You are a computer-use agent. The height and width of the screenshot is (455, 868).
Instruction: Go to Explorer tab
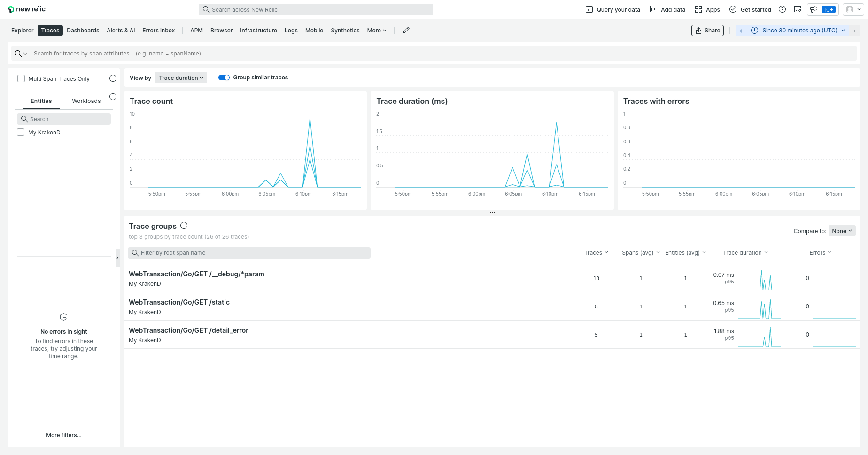[x=23, y=31]
